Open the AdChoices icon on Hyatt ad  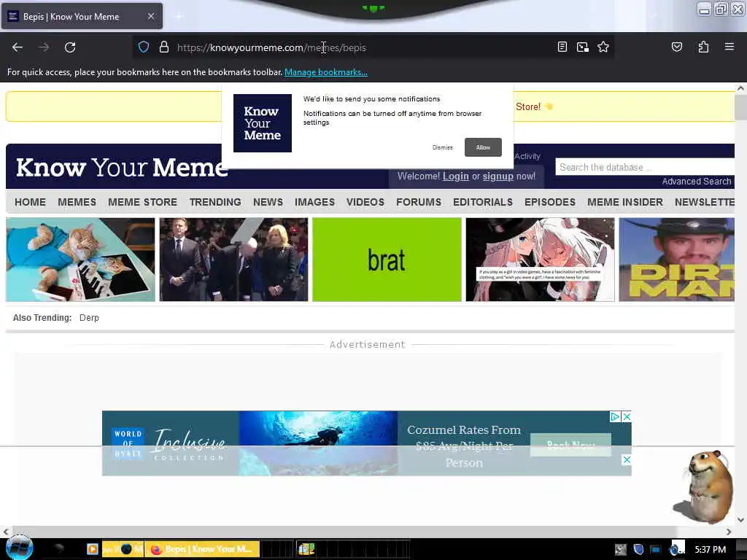click(615, 416)
